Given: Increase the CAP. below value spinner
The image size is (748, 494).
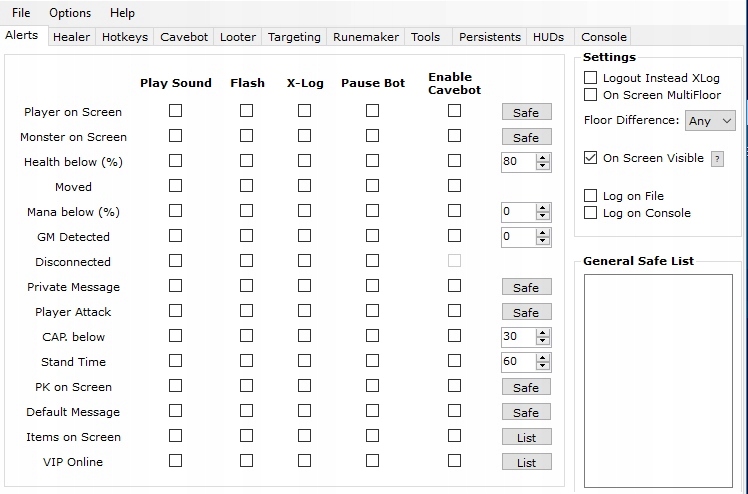Looking at the screenshot, I should coord(543,332).
